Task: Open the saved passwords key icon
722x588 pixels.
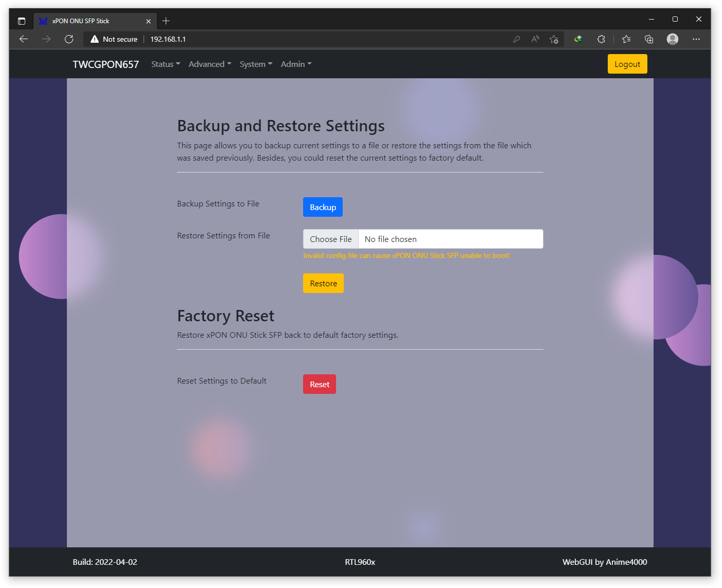Action: point(517,39)
